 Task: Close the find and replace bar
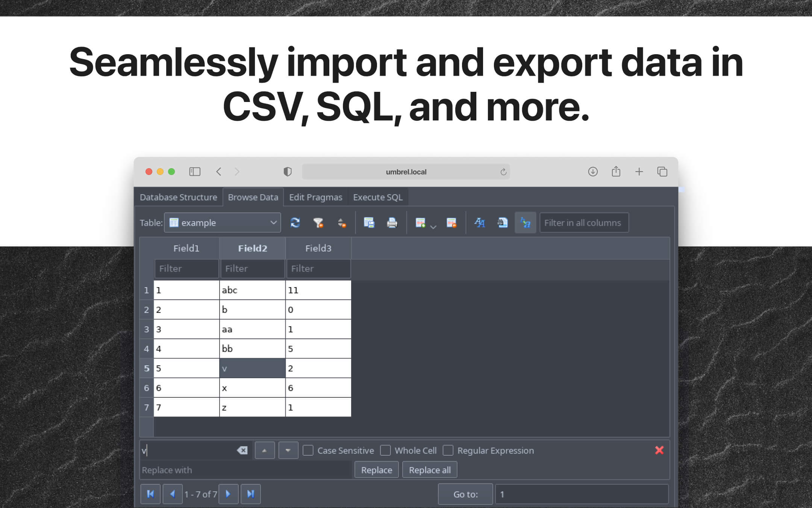click(x=659, y=450)
